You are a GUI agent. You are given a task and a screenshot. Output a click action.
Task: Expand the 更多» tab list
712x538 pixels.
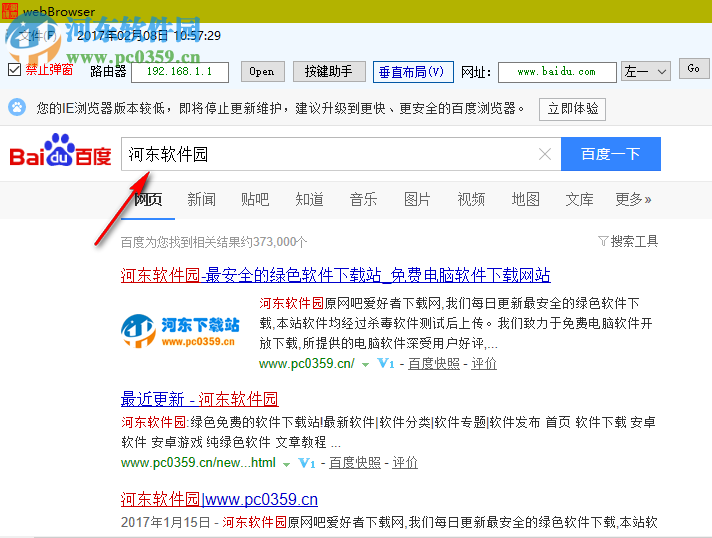click(x=633, y=199)
